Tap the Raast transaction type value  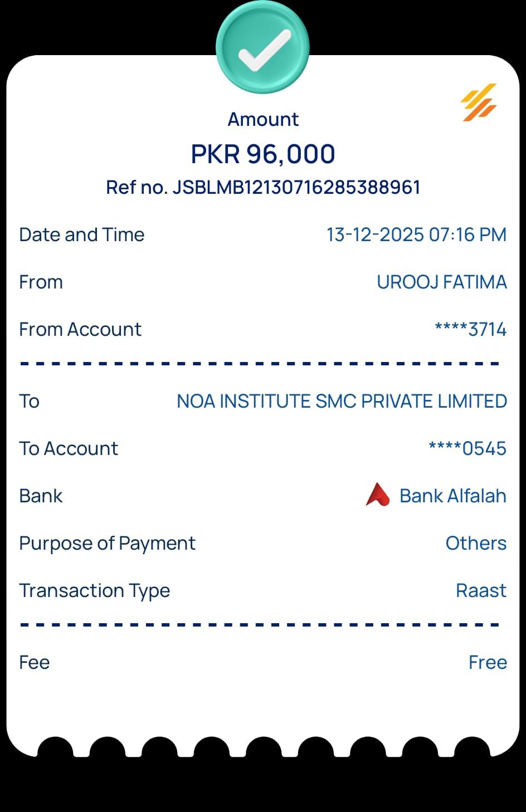coord(481,590)
